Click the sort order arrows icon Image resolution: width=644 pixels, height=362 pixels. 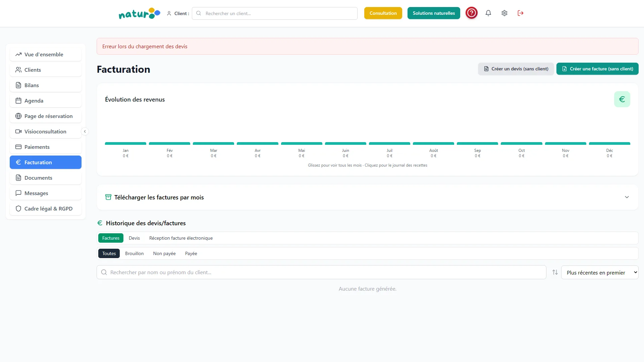point(555,272)
